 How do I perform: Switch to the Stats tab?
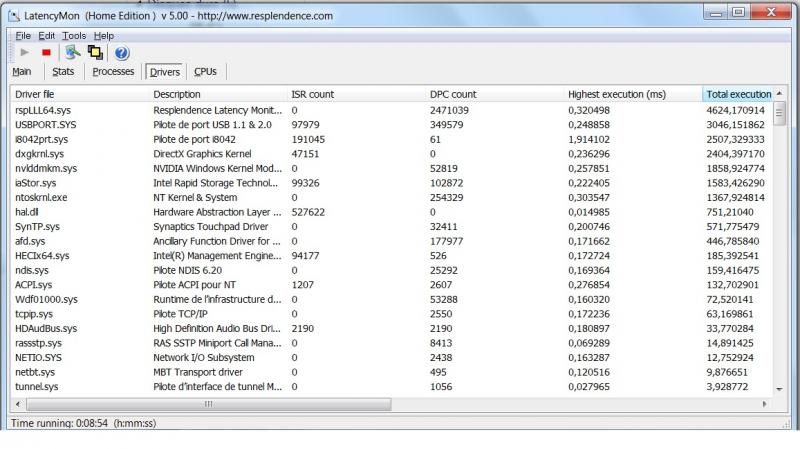63,71
